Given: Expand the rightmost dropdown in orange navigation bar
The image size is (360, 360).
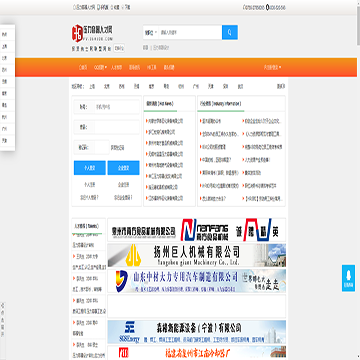Looking at the screenshot, I should point(272,67).
